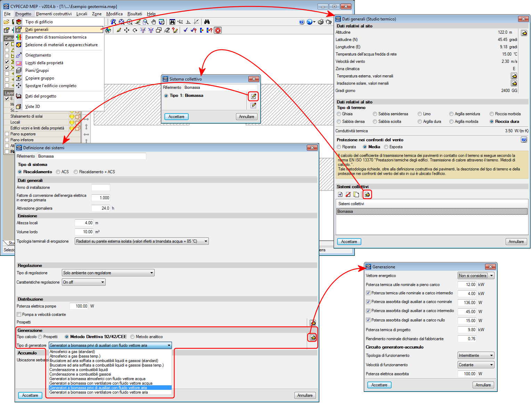
Task: Click edit icon beside Tipo 1: Biomassa
Action: 253,96
